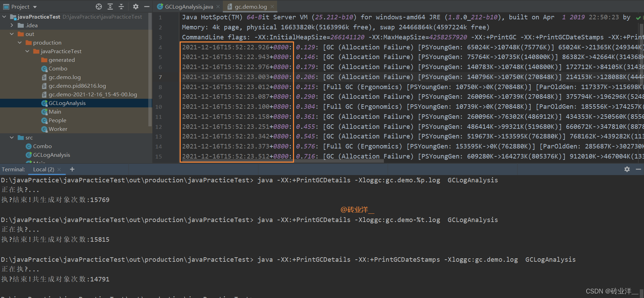Click the Terminal panel label
Image resolution: width=644 pixels, height=298 pixels.
[13, 169]
